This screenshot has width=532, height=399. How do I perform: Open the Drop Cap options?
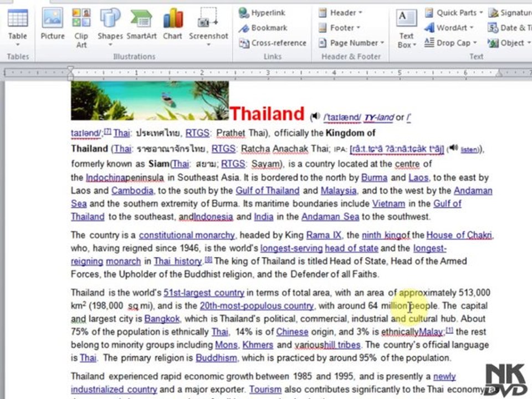coord(451,43)
